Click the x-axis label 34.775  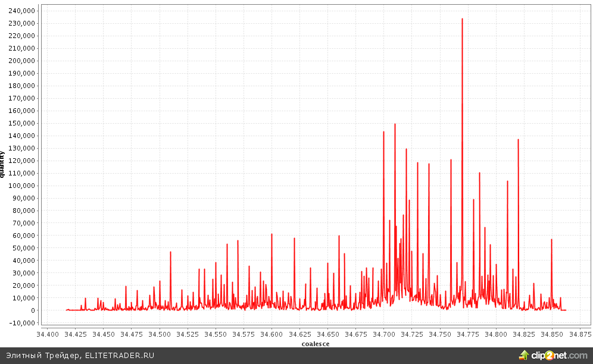pyautogui.click(x=468, y=334)
